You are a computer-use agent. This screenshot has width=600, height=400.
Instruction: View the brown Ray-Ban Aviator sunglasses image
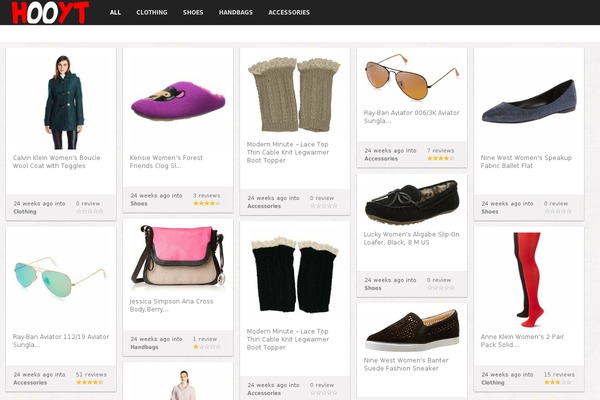(412, 78)
